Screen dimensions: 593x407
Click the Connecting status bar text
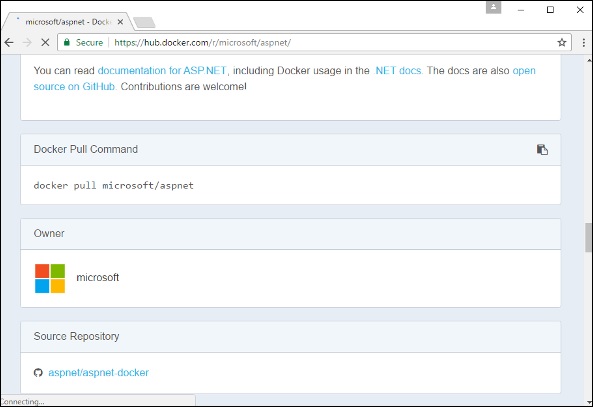[23, 402]
